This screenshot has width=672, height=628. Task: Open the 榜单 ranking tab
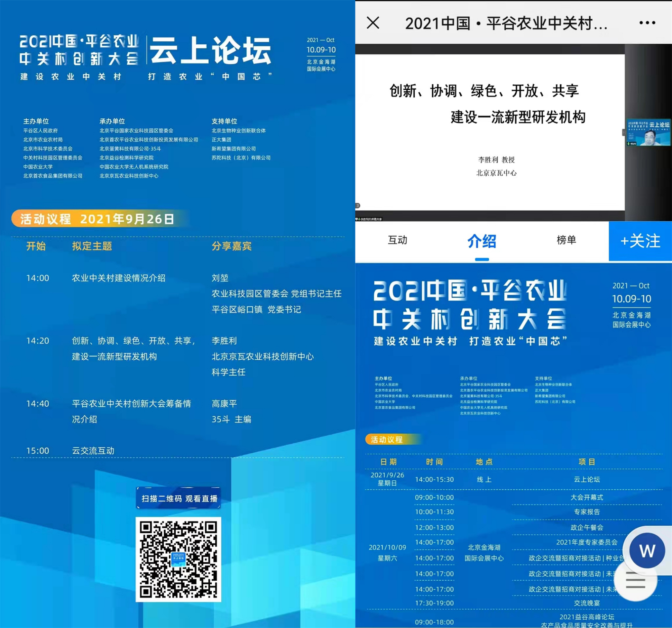566,240
